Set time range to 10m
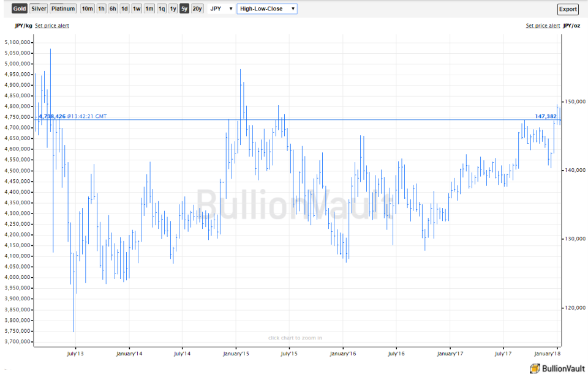 (x=88, y=9)
